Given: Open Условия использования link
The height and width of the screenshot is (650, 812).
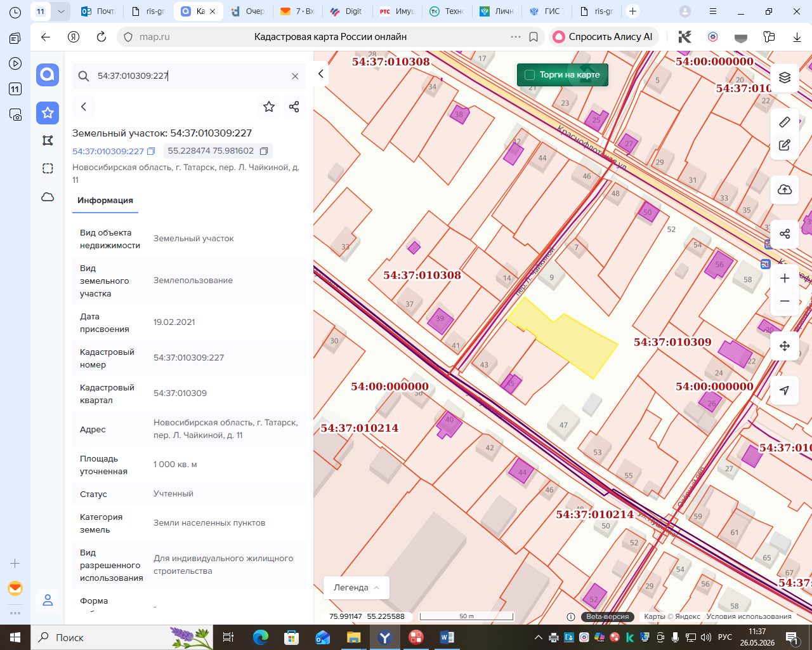Looking at the screenshot, I should [x=749, y=616].
